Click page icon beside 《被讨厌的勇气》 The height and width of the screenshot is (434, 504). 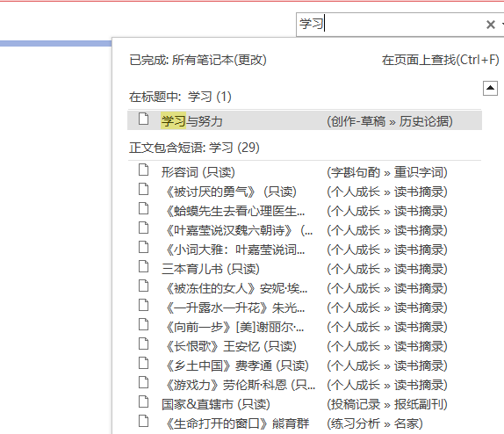click(x=143, y=189)
